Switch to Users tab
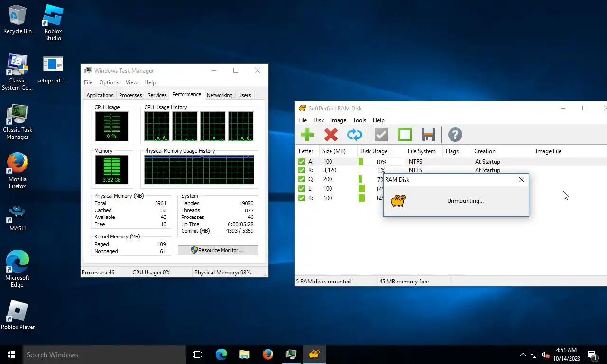 [245, 95]
